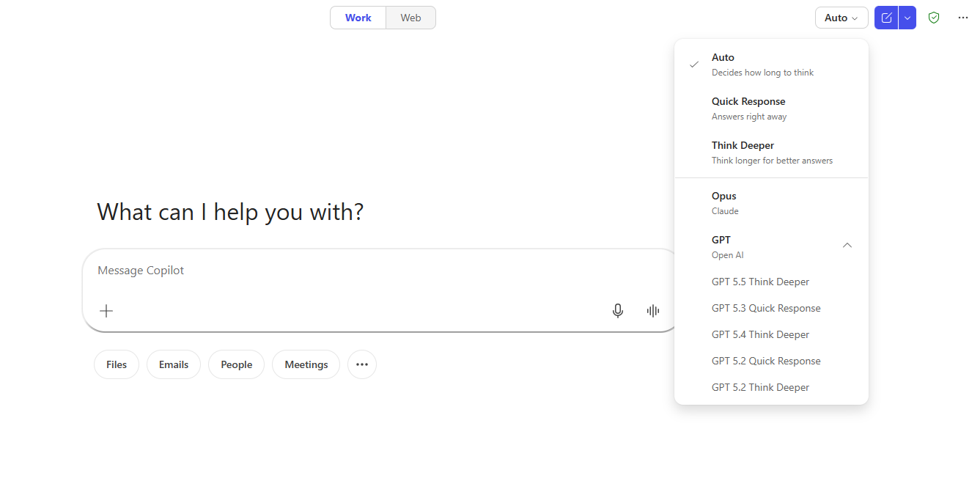Select Quick Response mode
980x503 pixels.
(x=771, y=109)
